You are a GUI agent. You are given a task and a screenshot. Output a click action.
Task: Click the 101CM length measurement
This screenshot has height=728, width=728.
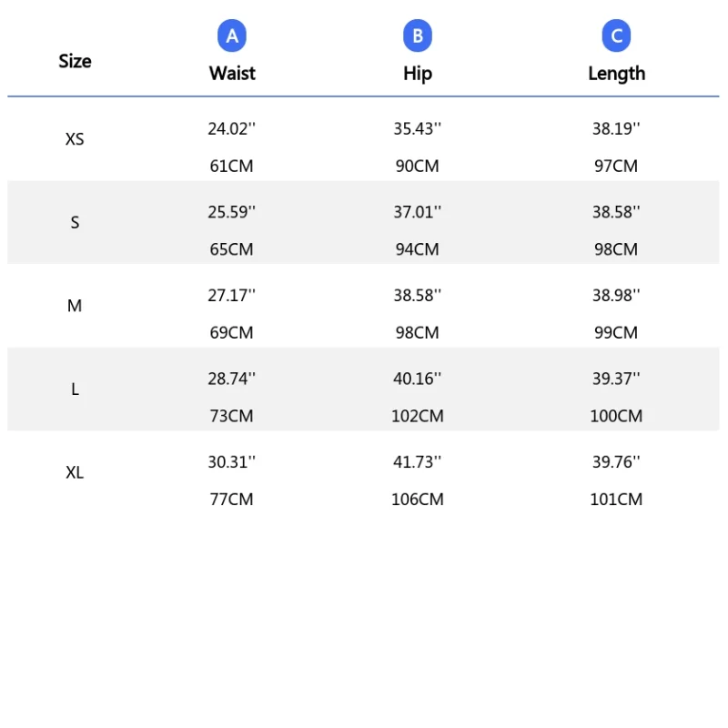(x=616, y=500)
